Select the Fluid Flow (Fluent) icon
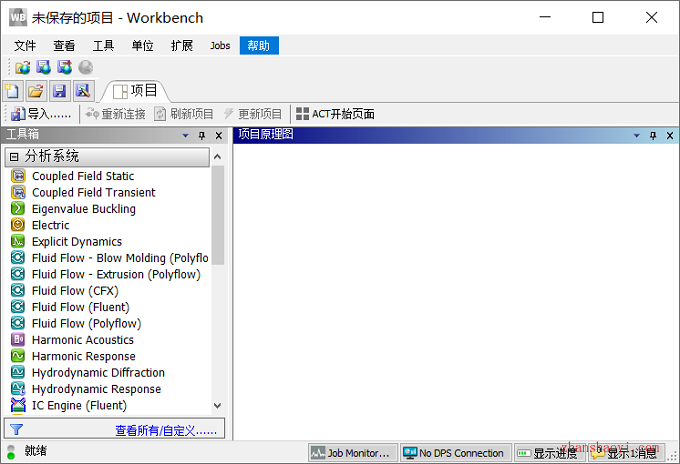Image resolution: width=680 pixels, height=464 pixels. point(18,307)
